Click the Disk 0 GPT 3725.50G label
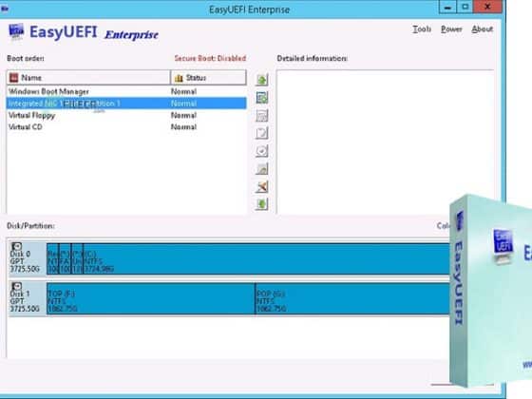The image size is (532, 399). click(25, 261)
